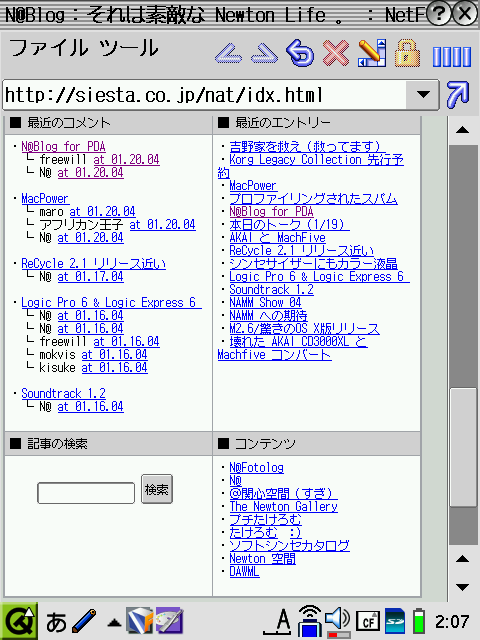
Task: Open the pencil edit toolbar icon
Action: (372, 53)
